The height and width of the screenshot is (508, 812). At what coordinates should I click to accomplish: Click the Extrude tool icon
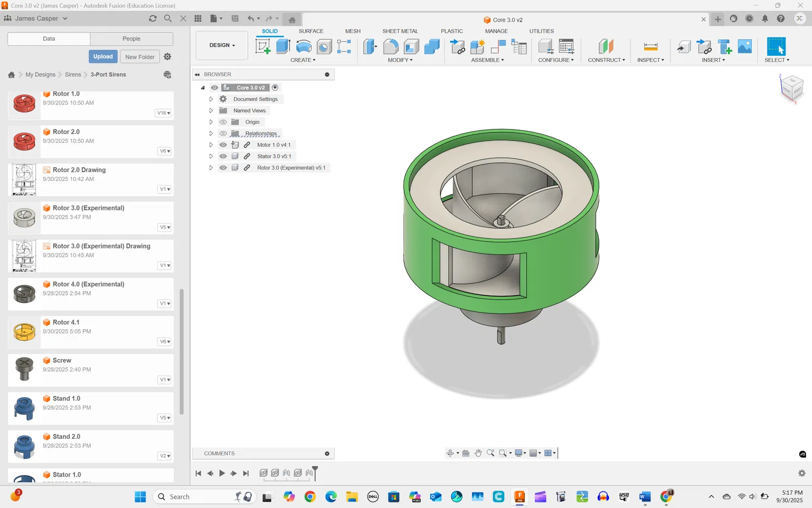(x=283, y=47)
